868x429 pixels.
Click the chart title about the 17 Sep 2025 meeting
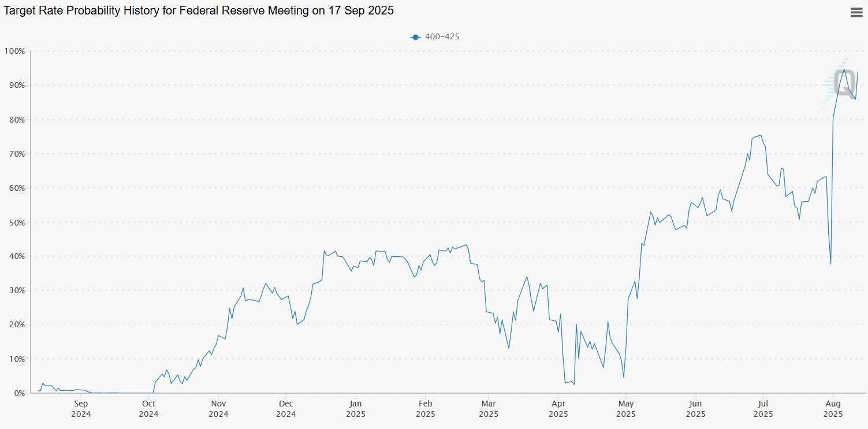pos(199,10)
